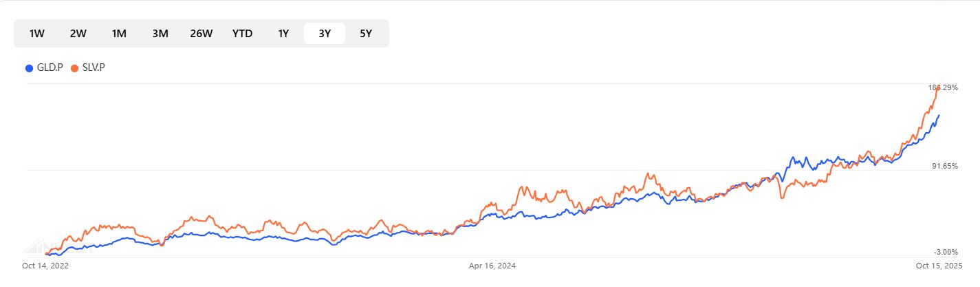Click the orange SLV.P legend dot

pos(74,68)
